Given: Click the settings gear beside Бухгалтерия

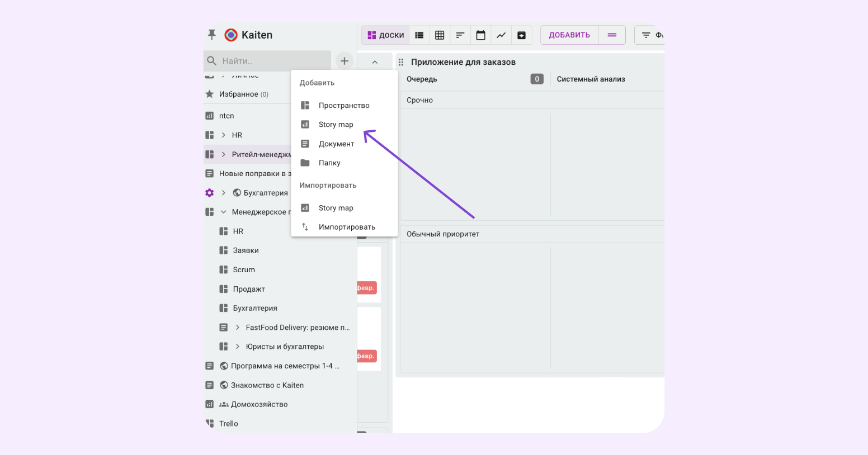Looking at the screenshot, I should (x=209, y=192).
